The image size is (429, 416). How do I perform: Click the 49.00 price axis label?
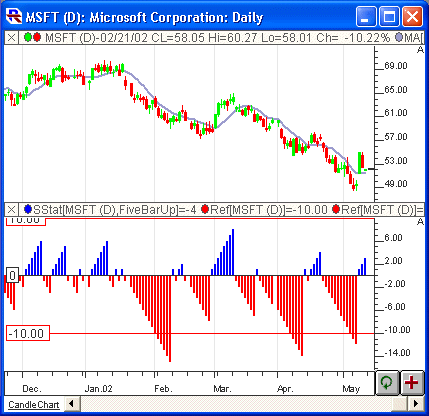pyautogui.click(x=396, y=184)
